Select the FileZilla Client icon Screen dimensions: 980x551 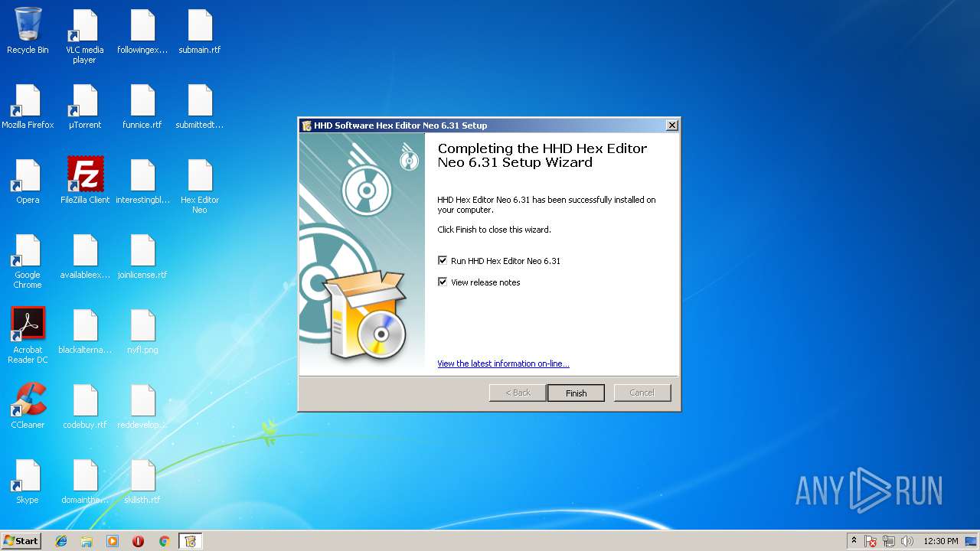coord(85,181)
